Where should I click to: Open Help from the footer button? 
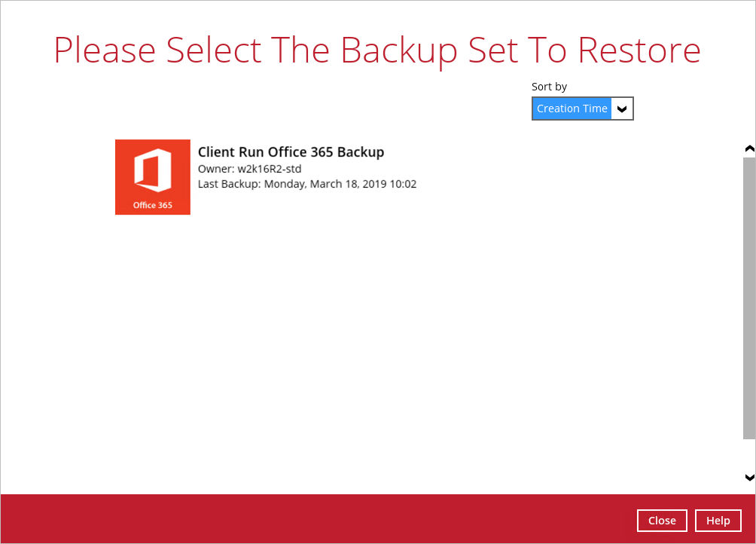(x=718, y=521)
